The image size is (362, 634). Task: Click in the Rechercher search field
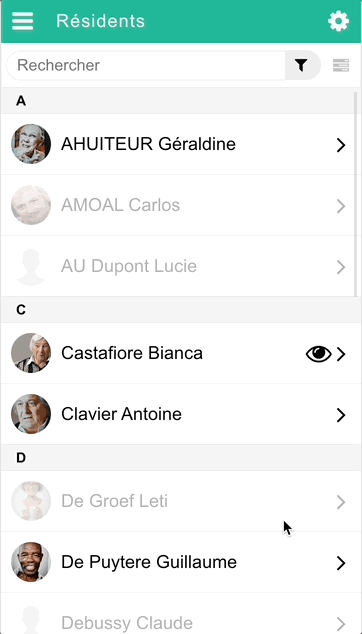click(x=146, y=65)
